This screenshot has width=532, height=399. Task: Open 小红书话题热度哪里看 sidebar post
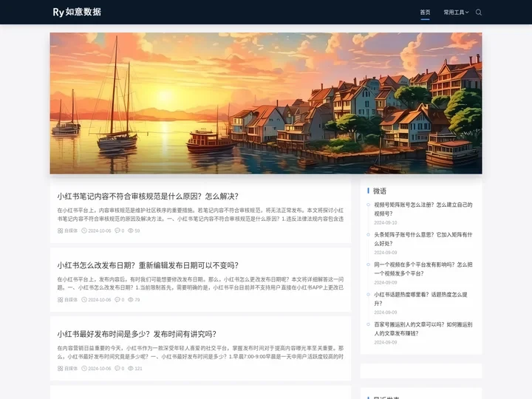pyautogui.click(x=420, y=299)
